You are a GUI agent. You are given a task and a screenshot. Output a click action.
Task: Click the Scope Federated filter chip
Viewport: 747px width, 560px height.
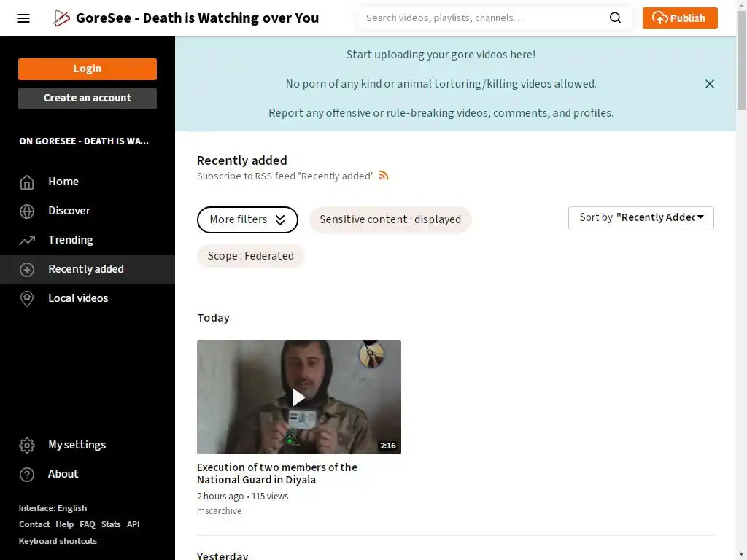251,256
